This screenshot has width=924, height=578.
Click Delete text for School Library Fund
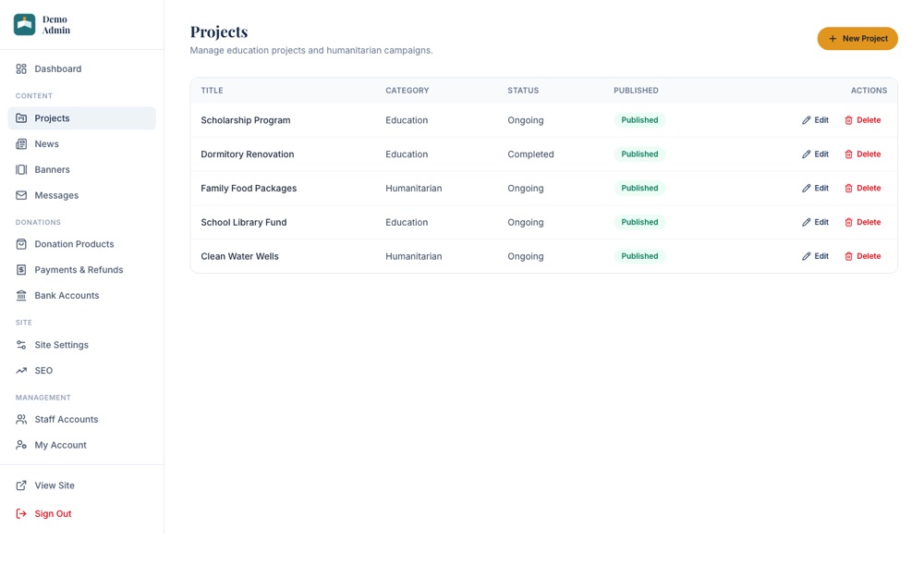click(x=869, y=222)
